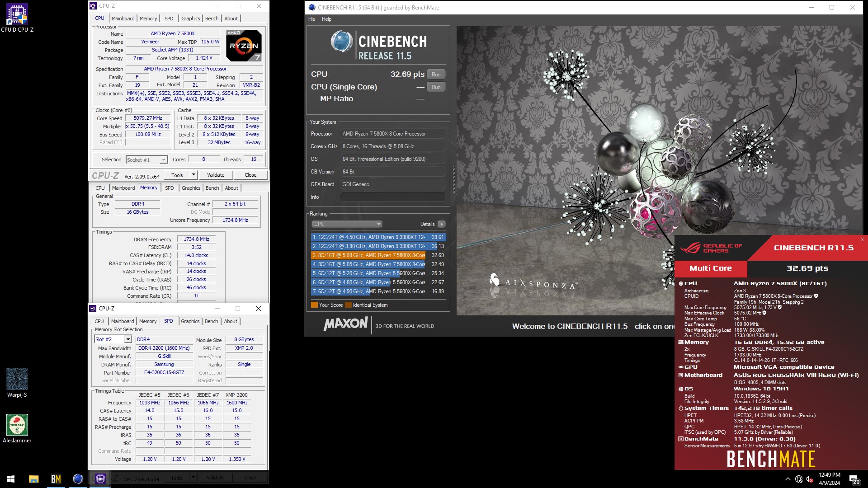Click the Republic of Gamers logo
Screen dimensions: 868x488
tap(711, 248)
